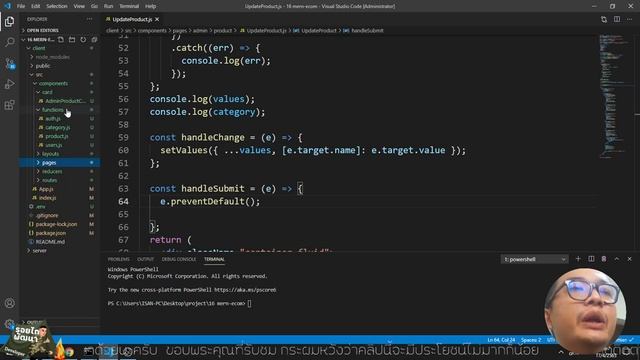Collapse the functions folder
Viewport: 640px width, 360px height.
tap(53, 110)
